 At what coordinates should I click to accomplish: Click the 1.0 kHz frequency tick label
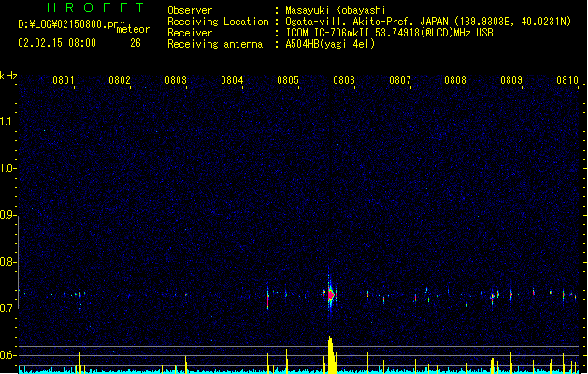point(7,168)
